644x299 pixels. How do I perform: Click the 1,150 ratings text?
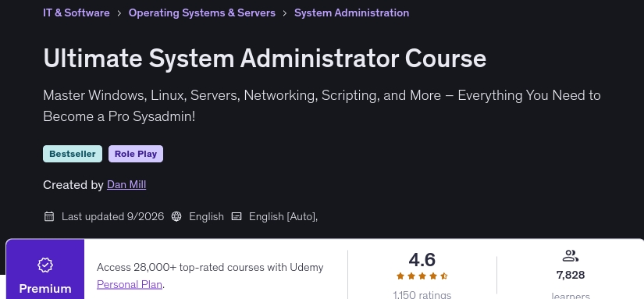(422, 294)
